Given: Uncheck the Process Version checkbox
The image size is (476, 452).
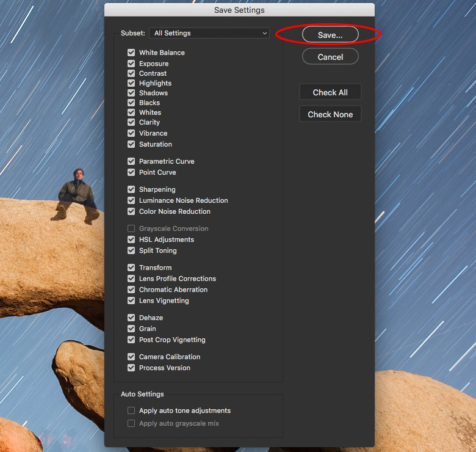Looking at the screenshot, I should pyautogui.click(x=131, y=368).
